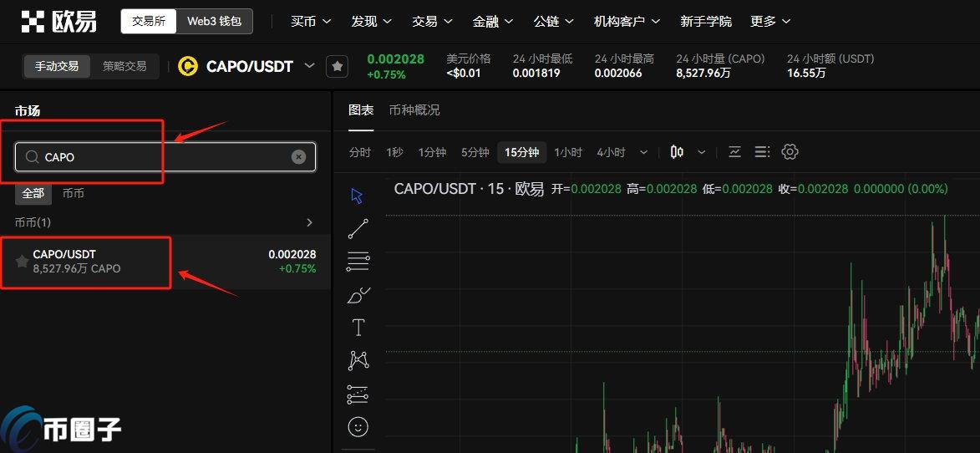Expand the CAPO/USDT pair selector dropdown

tap(309, 65)
